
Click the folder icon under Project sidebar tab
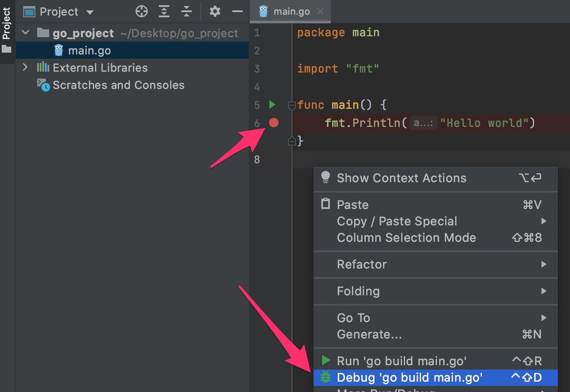[x=6, y=49]
